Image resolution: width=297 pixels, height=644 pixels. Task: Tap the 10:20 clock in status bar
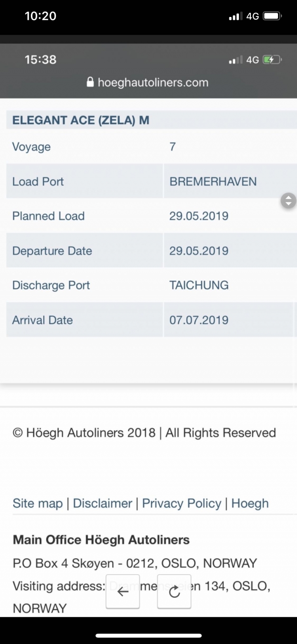tap(40, 16)
